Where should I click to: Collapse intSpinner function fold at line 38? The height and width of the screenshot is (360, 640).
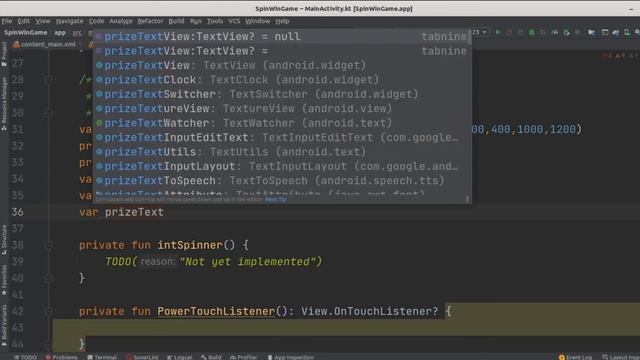(48, 245)
